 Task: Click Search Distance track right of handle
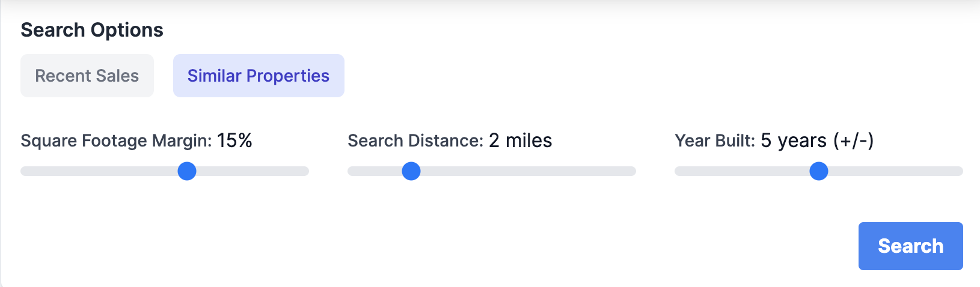(x=528, y=171)
